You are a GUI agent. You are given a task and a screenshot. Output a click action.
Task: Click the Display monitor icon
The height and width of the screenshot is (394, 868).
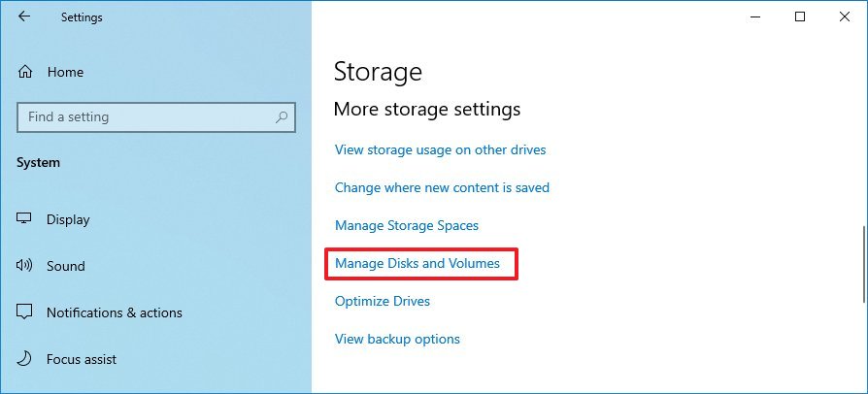pyautogui.click(x=25, y=219)
